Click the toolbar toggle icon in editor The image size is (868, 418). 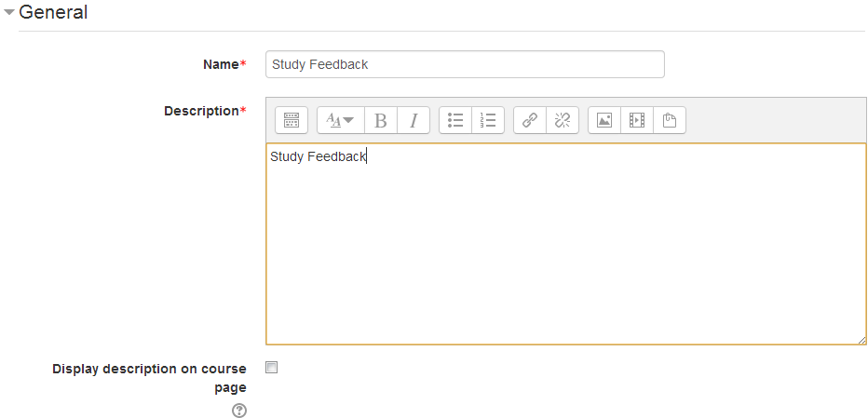tap(291, 120)
